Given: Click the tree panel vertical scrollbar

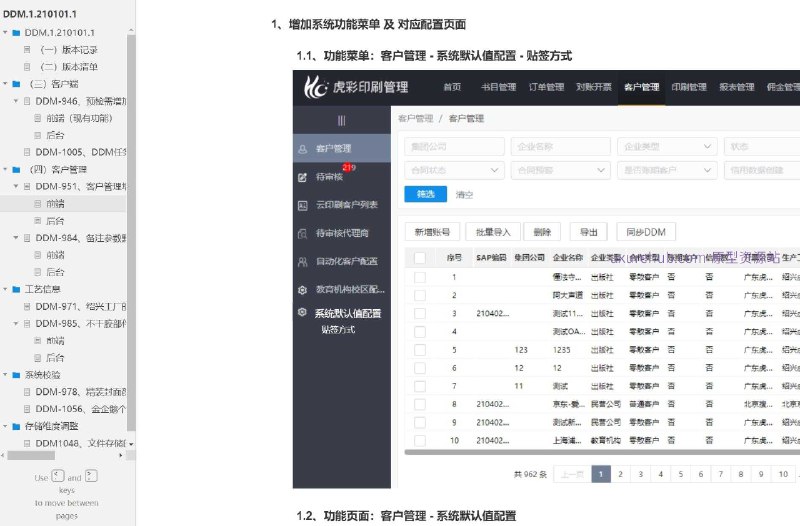Looking at the screenshot, I should [131, 232].
